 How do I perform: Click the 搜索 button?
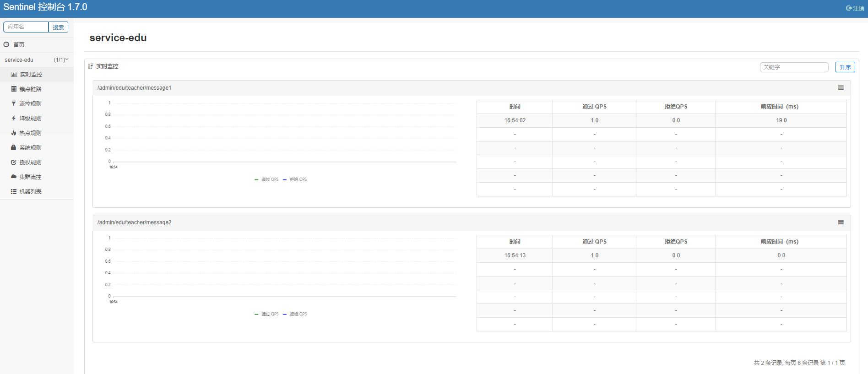pos(58,27)
